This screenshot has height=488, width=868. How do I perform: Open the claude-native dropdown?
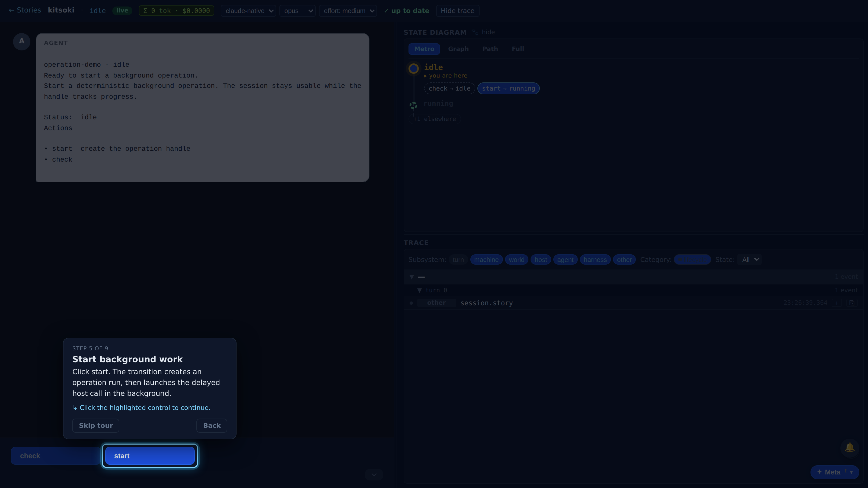pyautogui.click(x=248, y=11)
